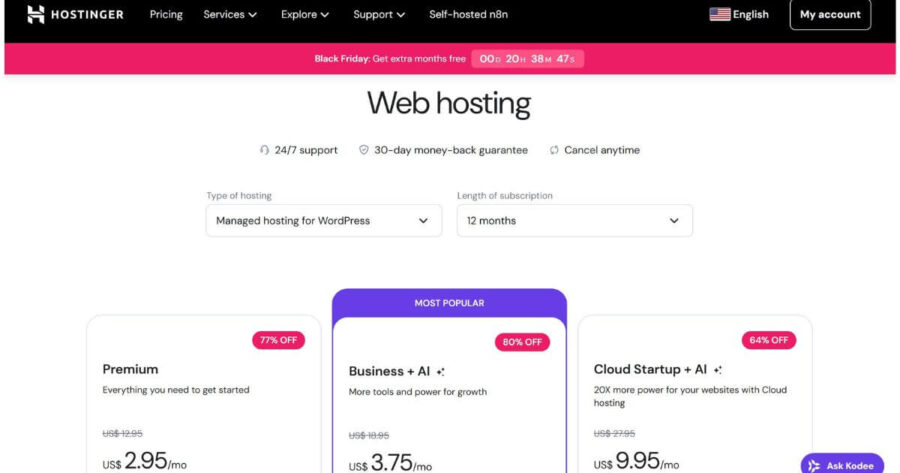Image resolution: width=900 pixels, height=473 pixels.
Task: Click the chevron in the 12 months box
Action: coord(674,220)
